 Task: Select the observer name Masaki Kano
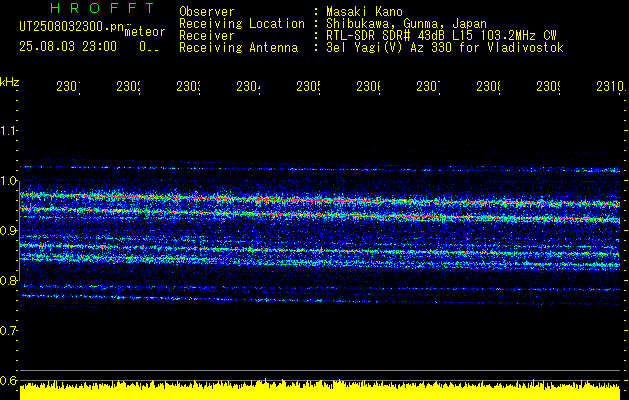[364, 11]
